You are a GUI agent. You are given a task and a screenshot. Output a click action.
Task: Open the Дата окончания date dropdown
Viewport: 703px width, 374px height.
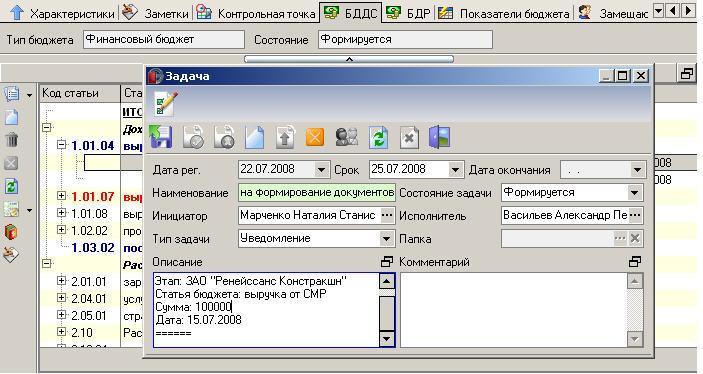pyautogui.click(x=637, y=170)
